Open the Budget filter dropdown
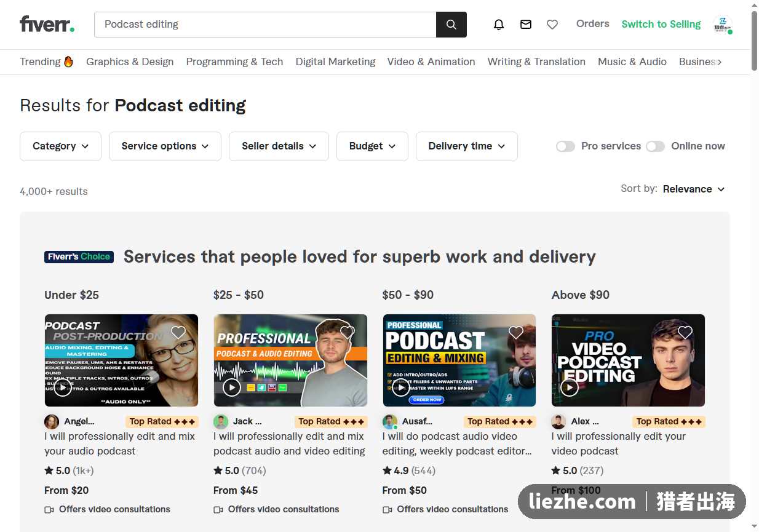The width and height of the screenshot is (759, 532). click(x=372, y=146)
